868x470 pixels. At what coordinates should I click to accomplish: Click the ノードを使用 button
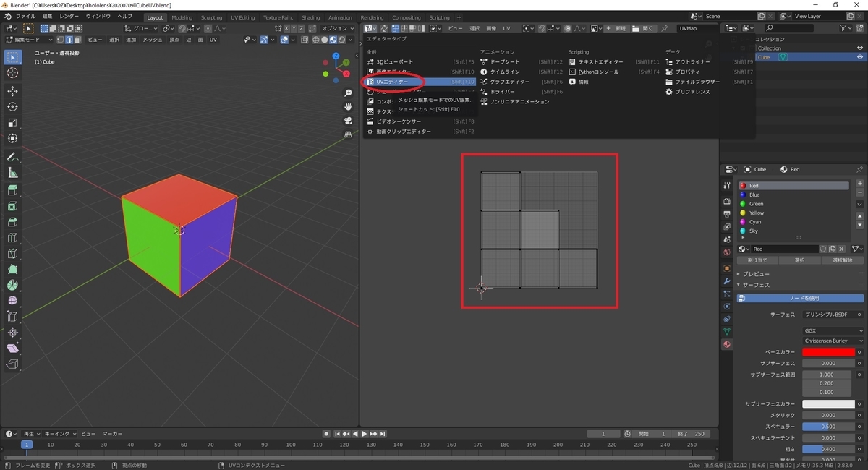(x=800, y=298)
